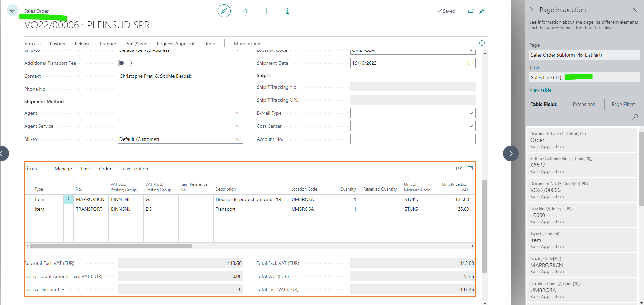
Task: Go back with the arrow icon
Action: tap(13, 10)
